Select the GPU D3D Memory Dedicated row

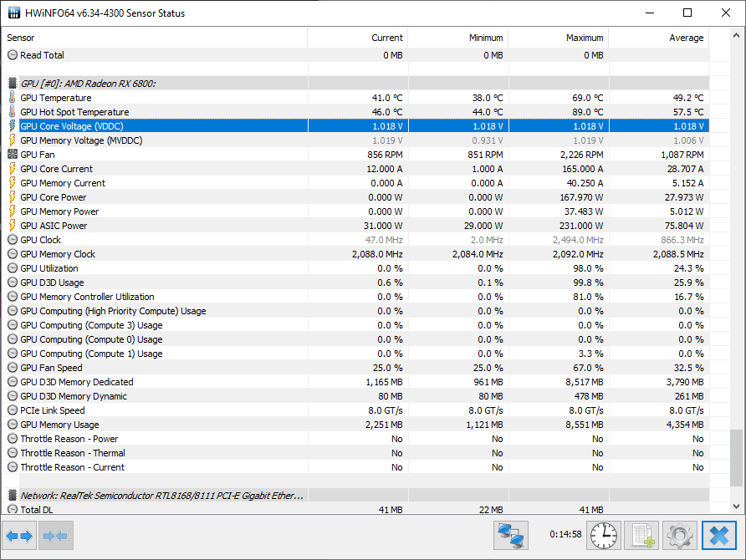click(x=355, y=382)
